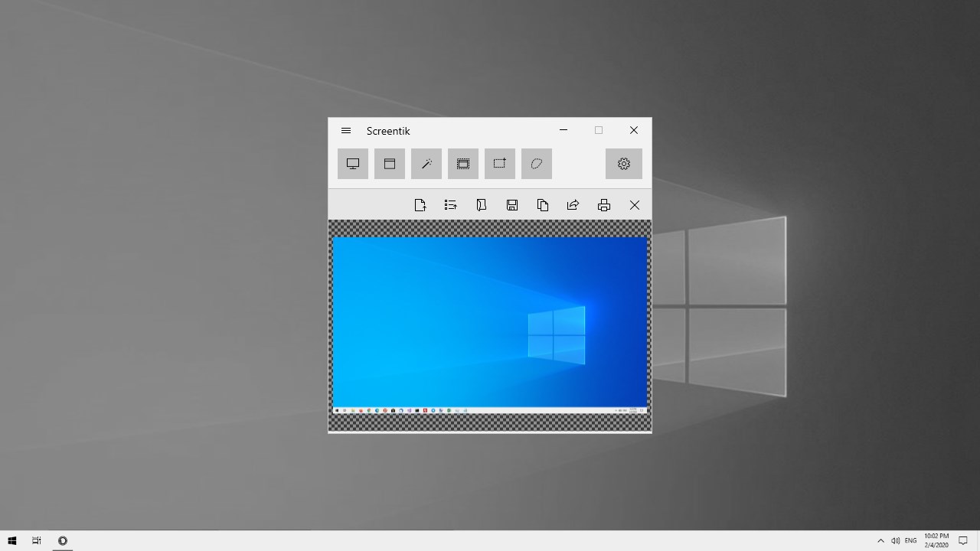
Task: Print the captured screenshot
Action: tap(604, 205)
